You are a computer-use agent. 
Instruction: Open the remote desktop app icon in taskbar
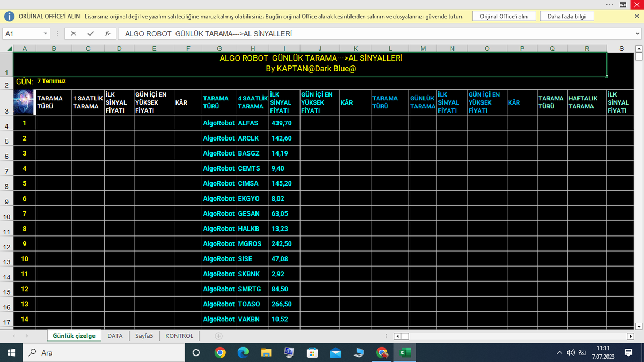(358, 352)
